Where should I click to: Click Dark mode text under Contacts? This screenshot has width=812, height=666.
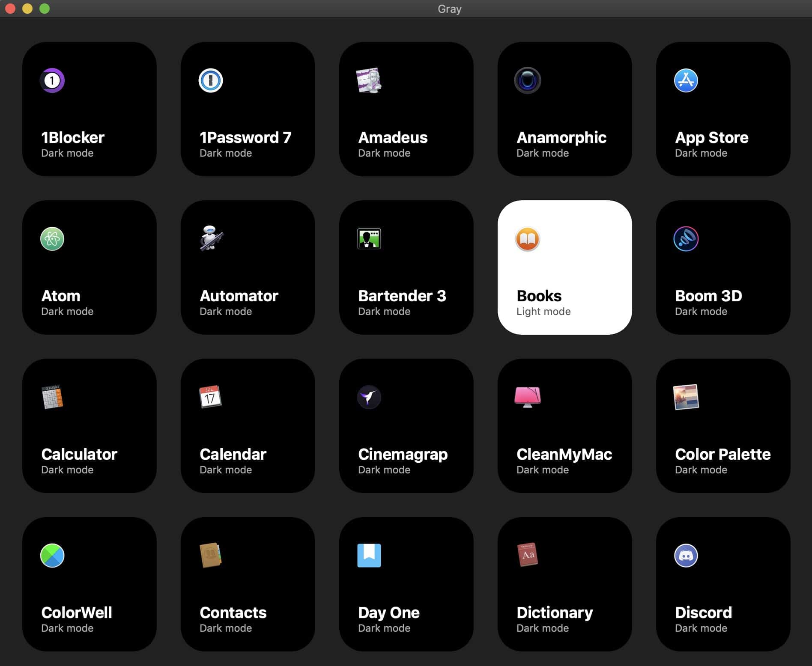click(x=226, y=628)
